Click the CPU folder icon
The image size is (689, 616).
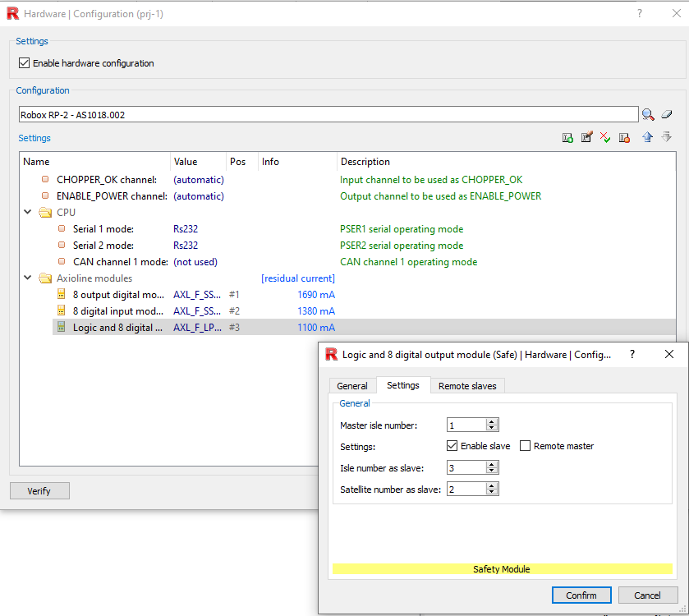point(45,213)
